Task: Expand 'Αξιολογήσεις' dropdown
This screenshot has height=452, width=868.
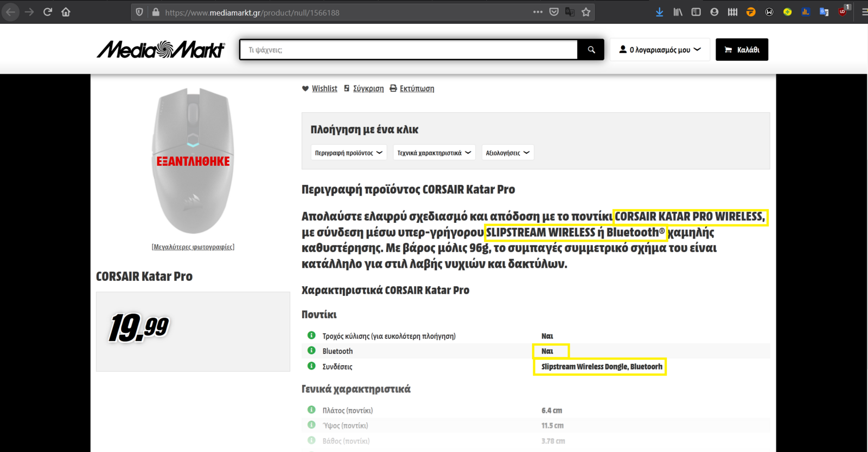Action: click(508, 153)
